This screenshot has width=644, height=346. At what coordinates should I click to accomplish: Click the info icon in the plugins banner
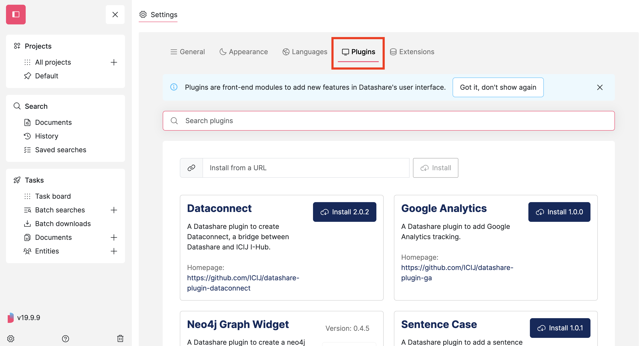pos(174,87)
